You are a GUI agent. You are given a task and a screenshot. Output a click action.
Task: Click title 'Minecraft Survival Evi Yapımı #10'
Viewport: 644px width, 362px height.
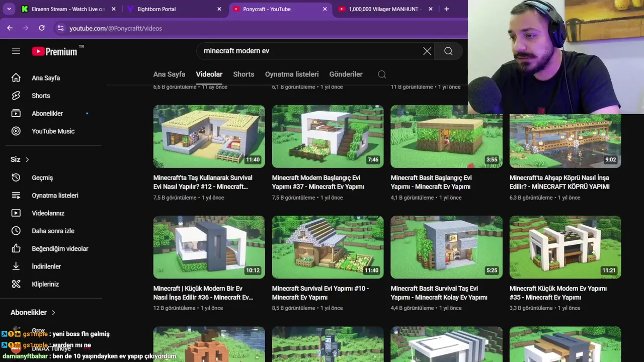tap(320, 293)
